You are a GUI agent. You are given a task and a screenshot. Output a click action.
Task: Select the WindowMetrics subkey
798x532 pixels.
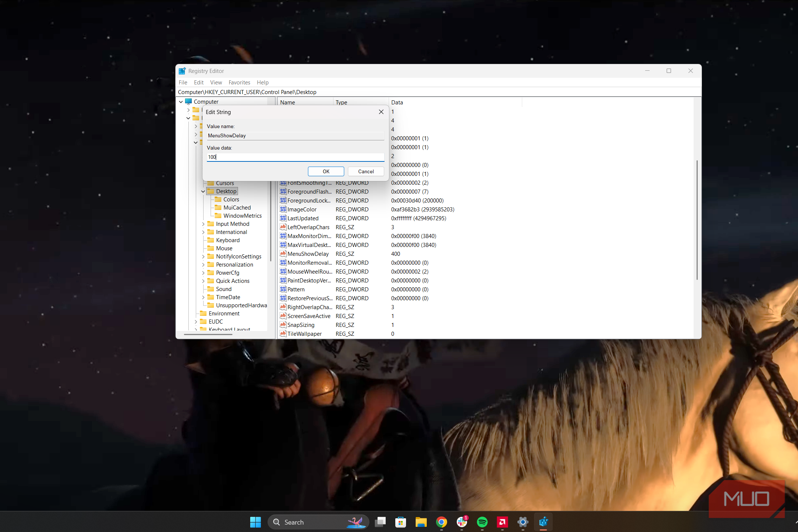[x=242, y=216]
